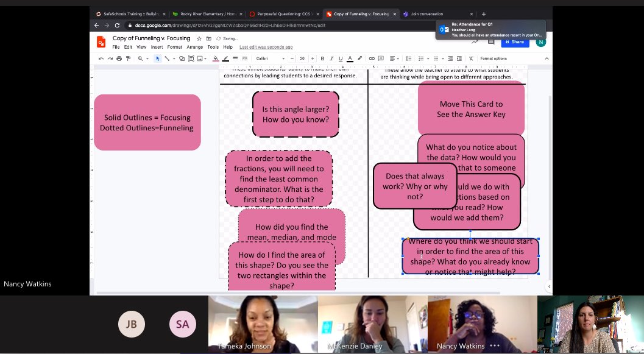Open the Border dash style option
This screenshot has width=644, height=354.
tap(245, 58)
